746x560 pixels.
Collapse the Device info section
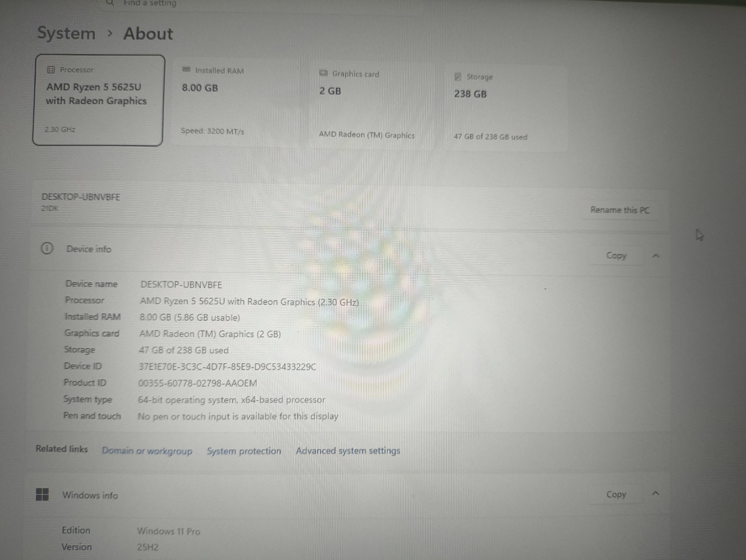656,256
